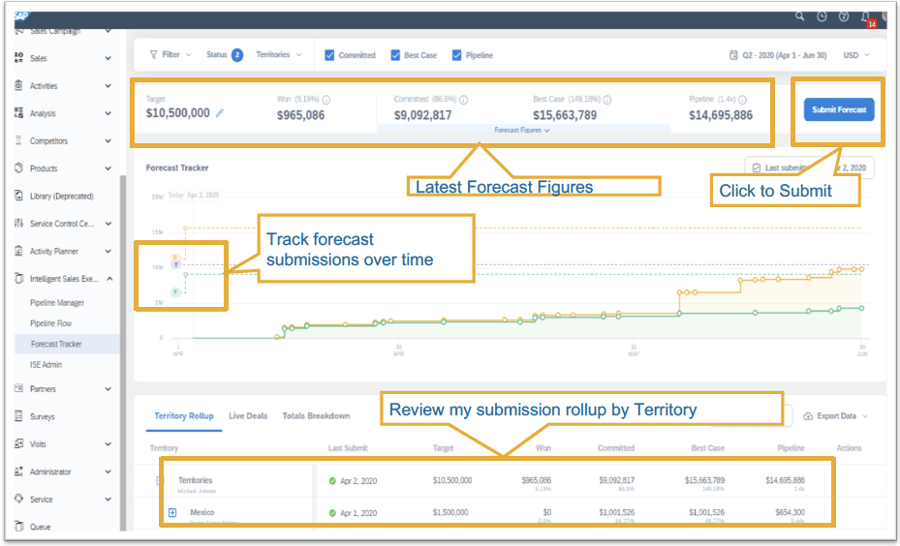900x546 pixels.
Task: Expand the Forecast Figures chevron
Action: pyautogui.click(x=547, y=131)
